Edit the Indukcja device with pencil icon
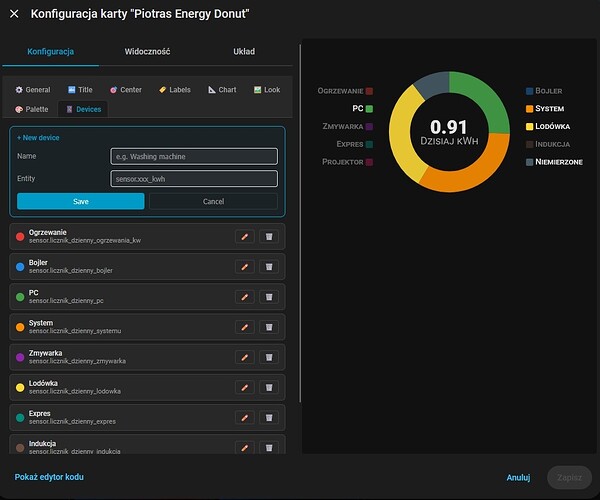The width and height of the screenshot is (600, 500). (x=245, y=447)
